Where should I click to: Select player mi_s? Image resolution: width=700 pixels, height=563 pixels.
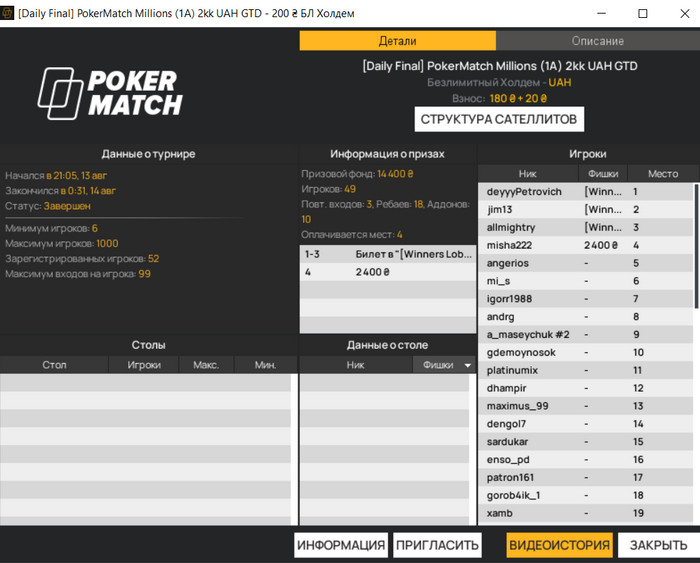[585, 281]
